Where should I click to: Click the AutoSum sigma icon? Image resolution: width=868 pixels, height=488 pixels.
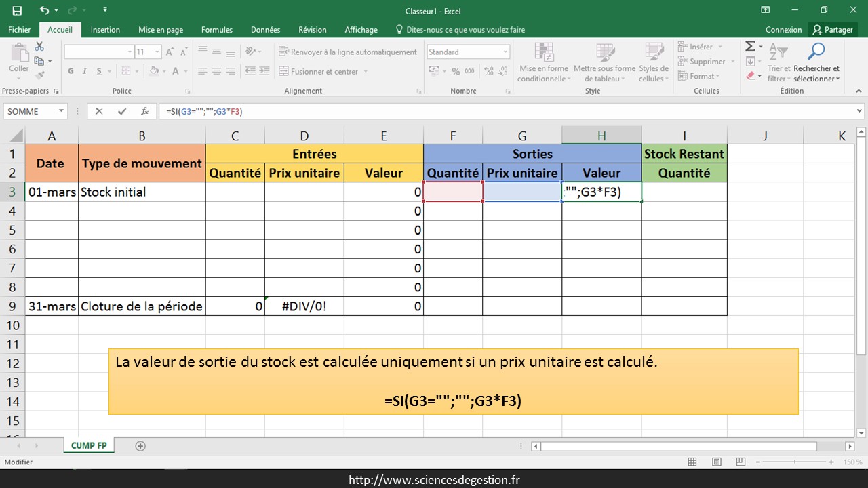[x=750, y=47]
